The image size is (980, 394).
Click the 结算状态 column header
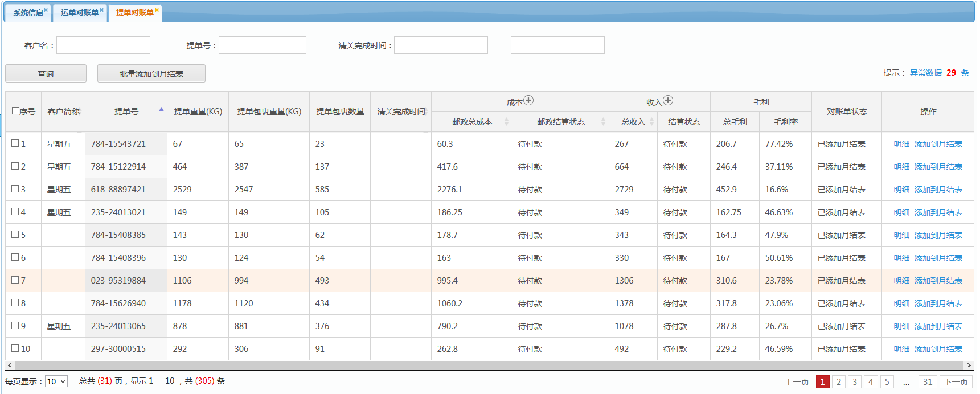pyautogui.click(x=684, y=122)
